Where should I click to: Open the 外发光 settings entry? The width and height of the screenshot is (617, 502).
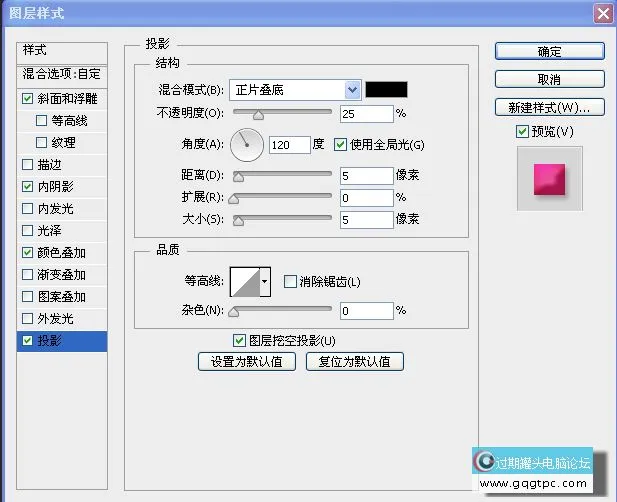tap(55, 319)
